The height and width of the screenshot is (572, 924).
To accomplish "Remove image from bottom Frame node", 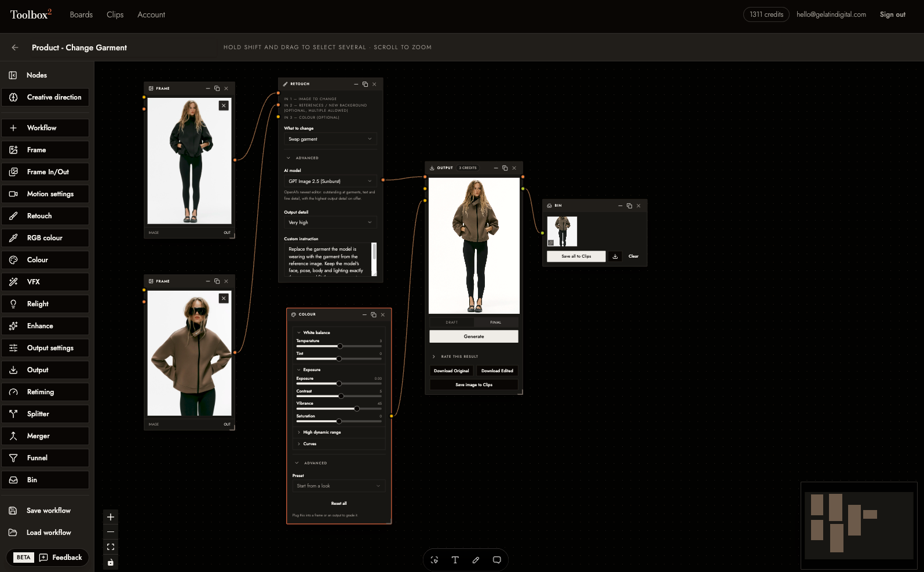I will 224,298.
